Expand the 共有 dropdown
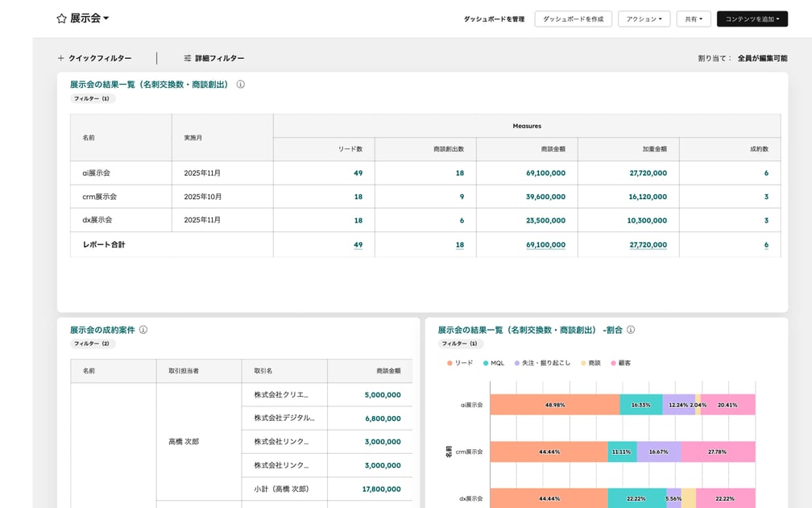The height and width of the screenshot is (508, 812). pos(694,19)
